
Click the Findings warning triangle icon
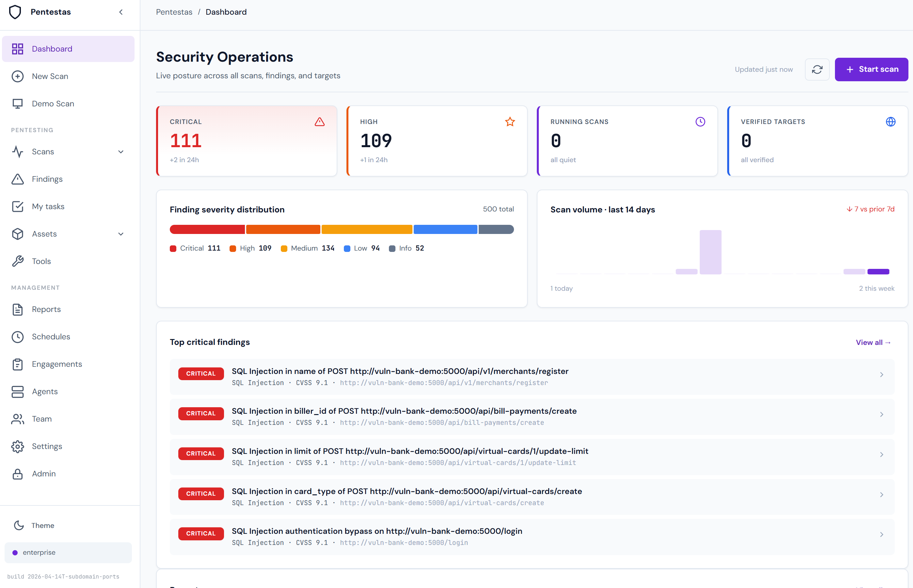[18, 179]
